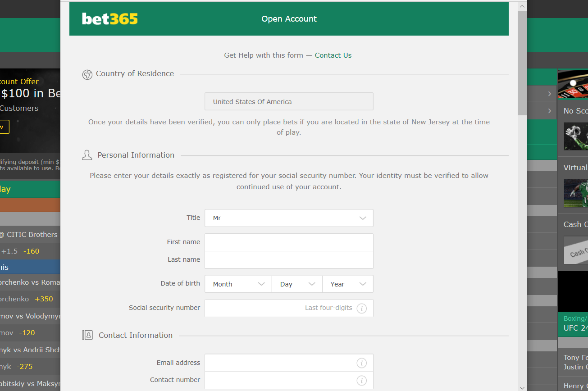This screenshot has width=588, height=391.
Task: Click the Email address info icon
Action: pos(361,363)
